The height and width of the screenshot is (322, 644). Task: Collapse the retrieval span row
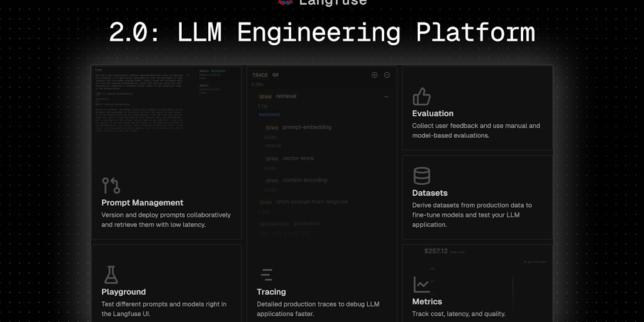386,96
